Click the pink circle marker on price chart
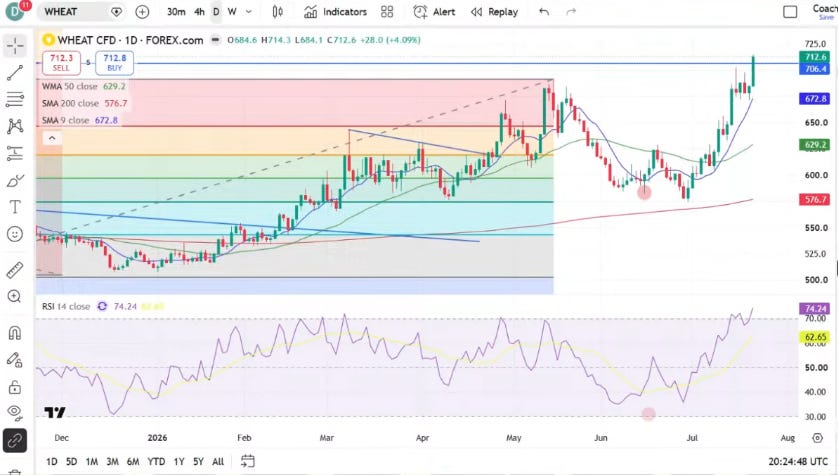The image size is (838, 475). point(645,192)
